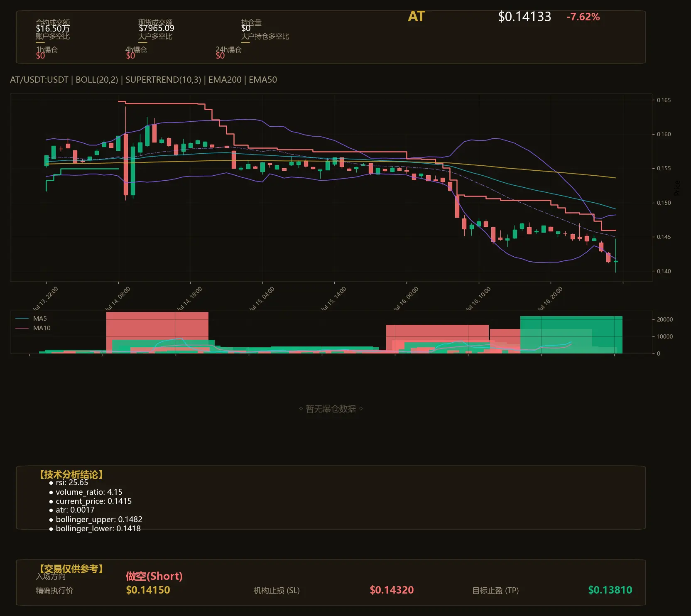Click the 0.165 price axis label

point(664,100)
